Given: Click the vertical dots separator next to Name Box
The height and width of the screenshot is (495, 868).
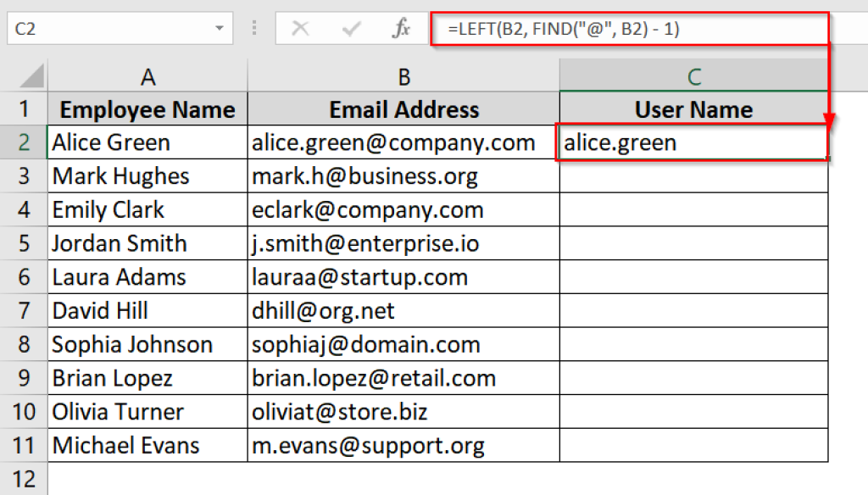Looking at the screenshot, I should pos(253,28).
